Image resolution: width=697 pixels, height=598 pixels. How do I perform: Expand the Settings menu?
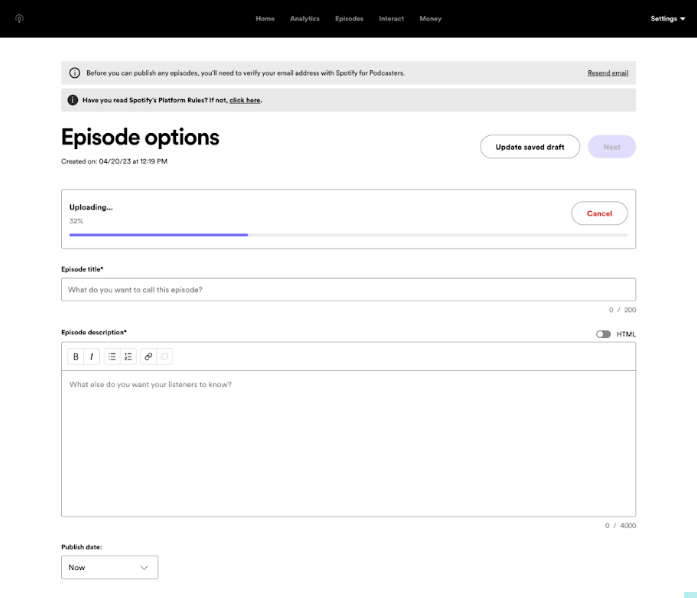coord(667,18)
